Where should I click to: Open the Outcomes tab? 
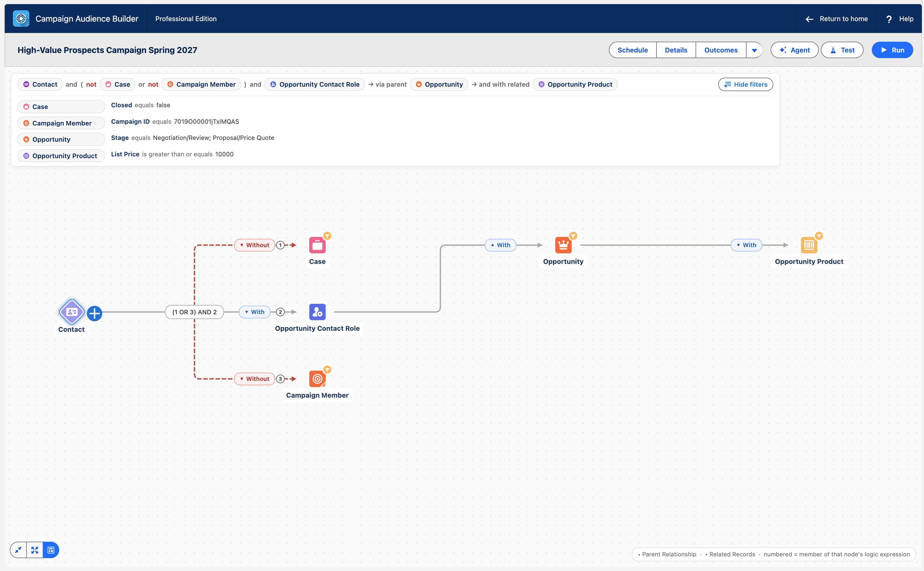[x=721, y=50]
